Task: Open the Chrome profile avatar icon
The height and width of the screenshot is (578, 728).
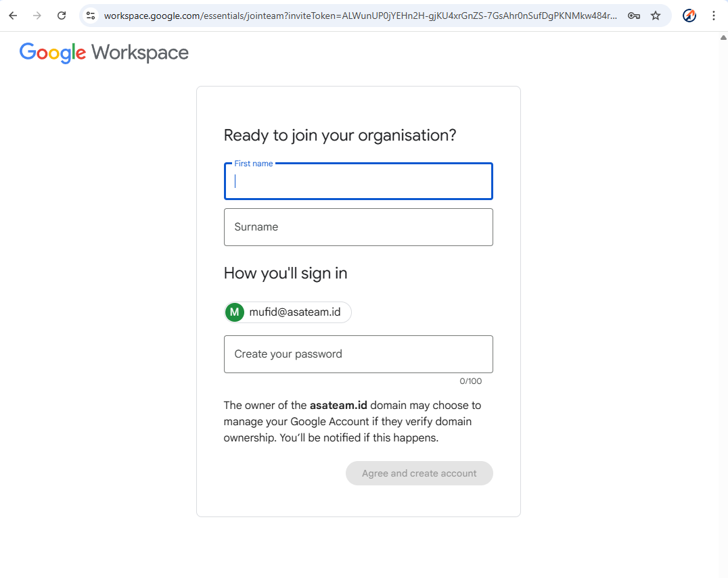Action: tap(689, 16)
